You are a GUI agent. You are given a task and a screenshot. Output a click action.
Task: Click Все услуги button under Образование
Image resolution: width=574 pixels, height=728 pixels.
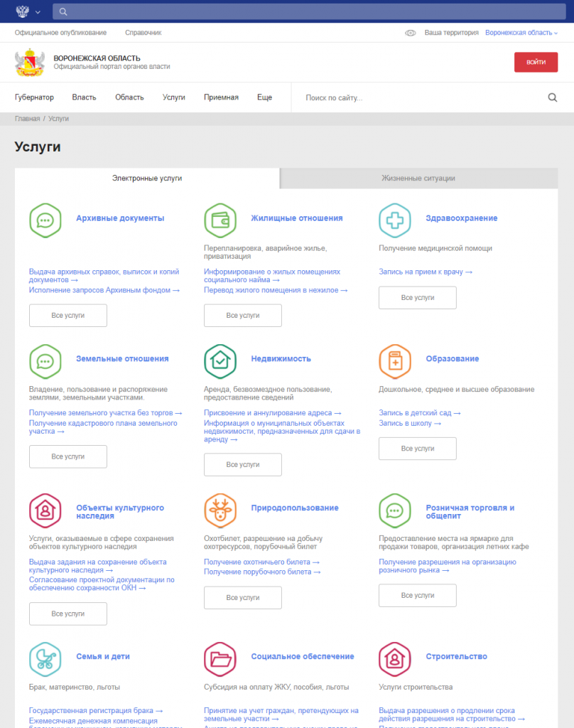[x=417, y=449]
